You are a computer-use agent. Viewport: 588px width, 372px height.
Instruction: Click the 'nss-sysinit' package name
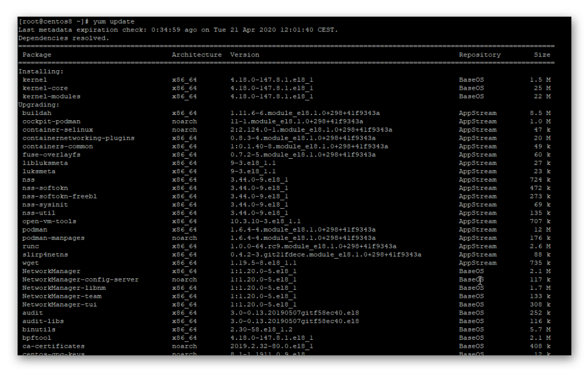tap(45, 205)
